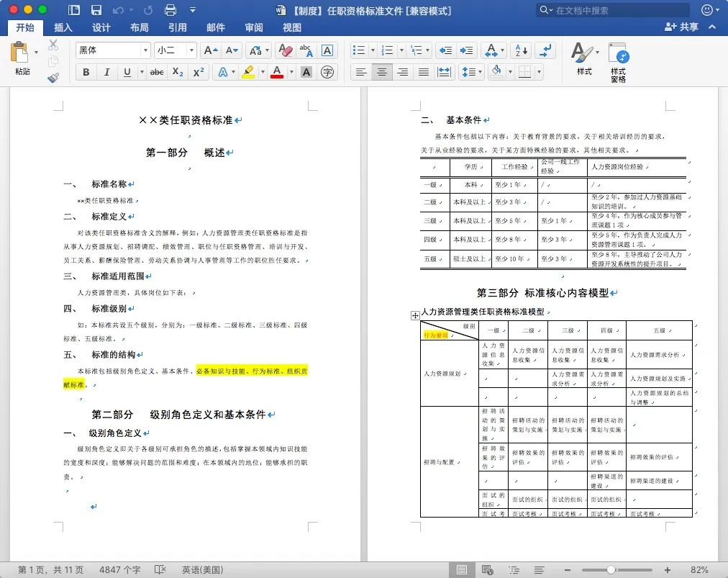Switch to the 引用 tab
The width and height of the screenshot is (728, 578).
click(x=178, y=27)
